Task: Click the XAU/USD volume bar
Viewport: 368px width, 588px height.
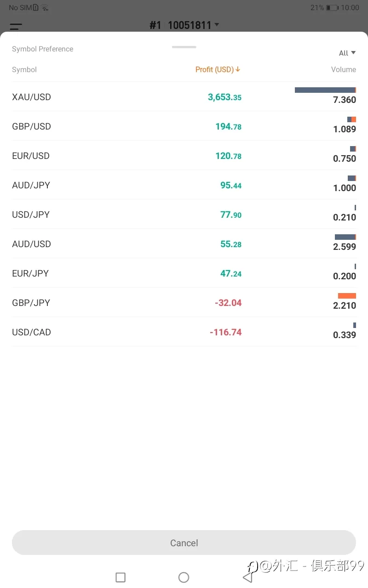Action: tap(325, 90)
